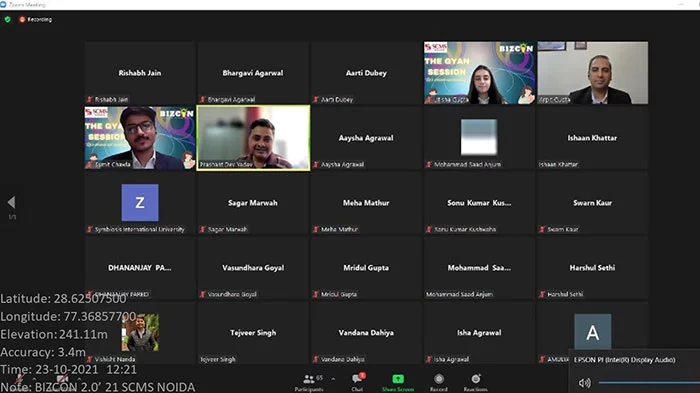700x393 pixels.
Task: Select the DHANANJAY PA... participant name
Action: (140, 268)
